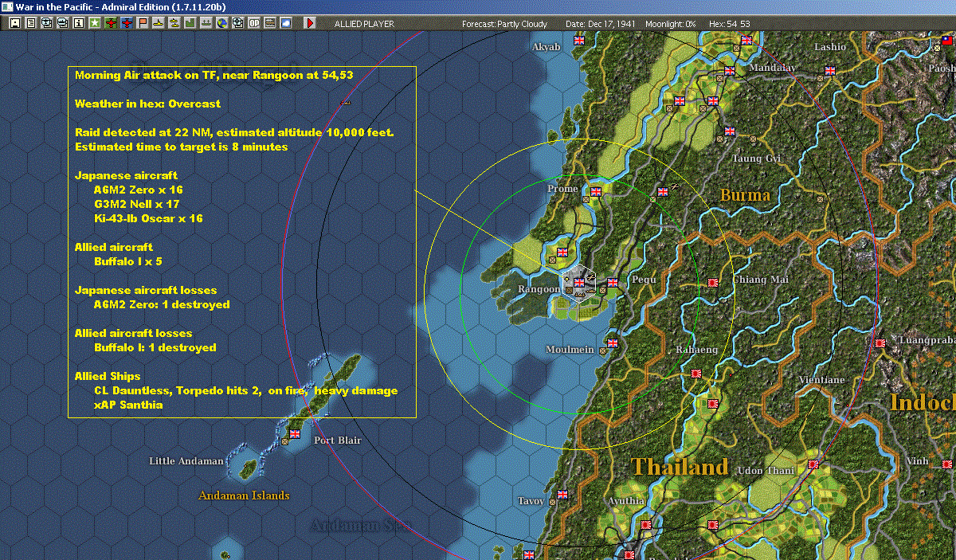This screenshot has height=560, width=956.
Task: Click the 'Moonlight: 0%' status text
Action: tap(671, 24)
